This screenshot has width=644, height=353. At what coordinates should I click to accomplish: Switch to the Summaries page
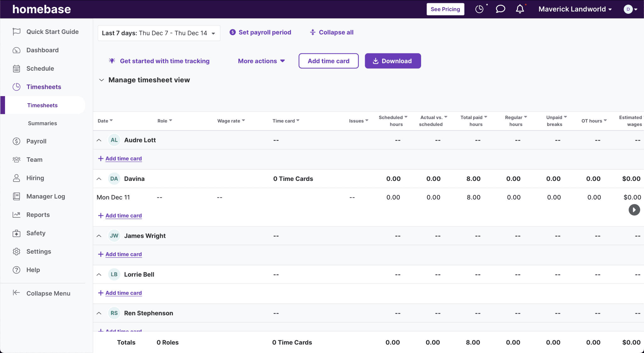point(43,123)
